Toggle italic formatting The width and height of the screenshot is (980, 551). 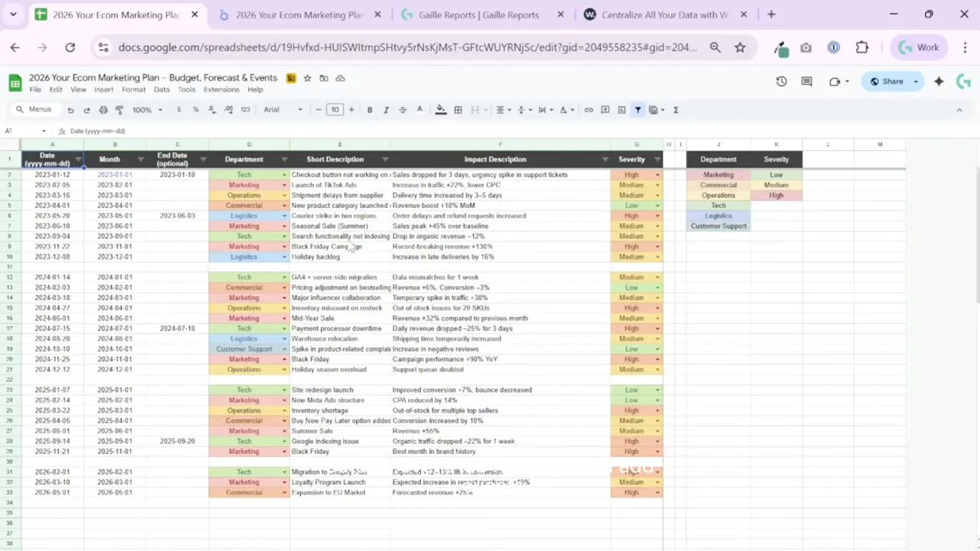tap(386, 109)
